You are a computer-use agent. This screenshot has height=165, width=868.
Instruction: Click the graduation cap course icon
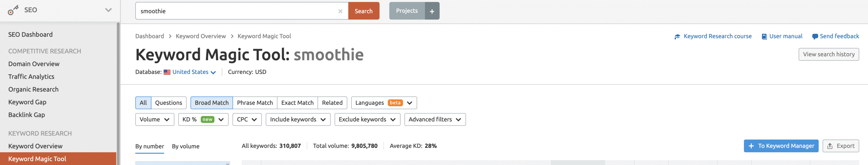point(677,36)
